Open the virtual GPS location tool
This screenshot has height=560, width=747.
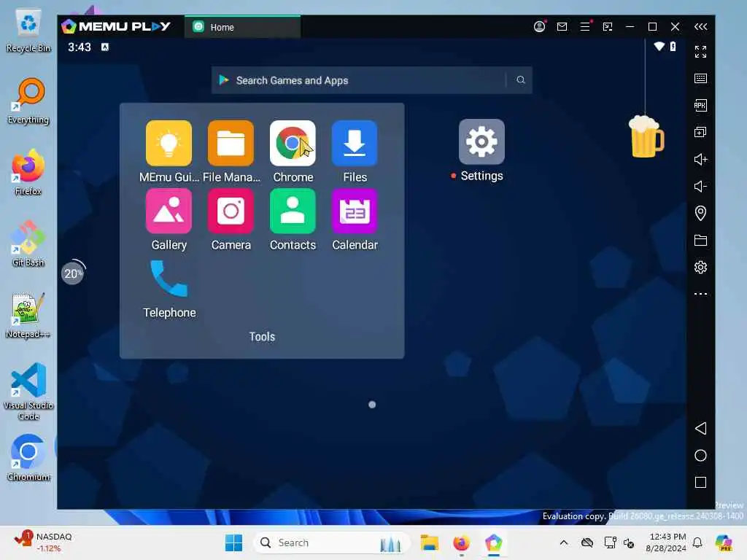point(700,213)
